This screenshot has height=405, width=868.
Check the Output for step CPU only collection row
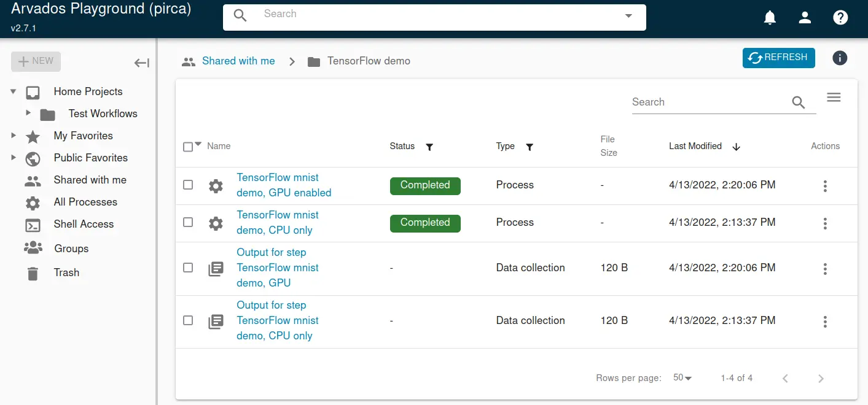tap(188, 320)
